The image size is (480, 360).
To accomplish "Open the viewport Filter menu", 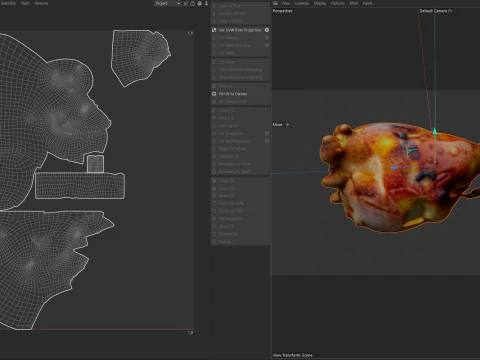I will point(354,3).
